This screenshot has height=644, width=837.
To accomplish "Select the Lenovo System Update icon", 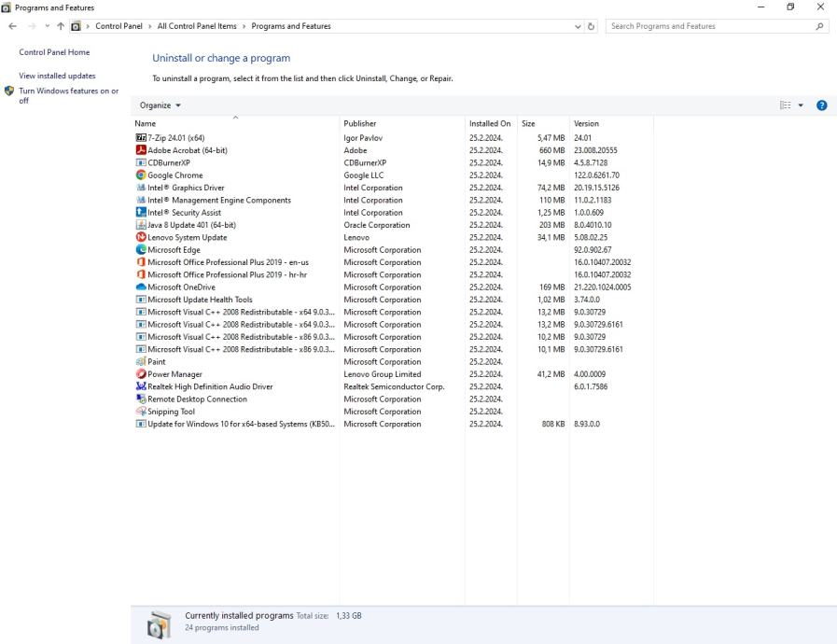I will 141,237.
